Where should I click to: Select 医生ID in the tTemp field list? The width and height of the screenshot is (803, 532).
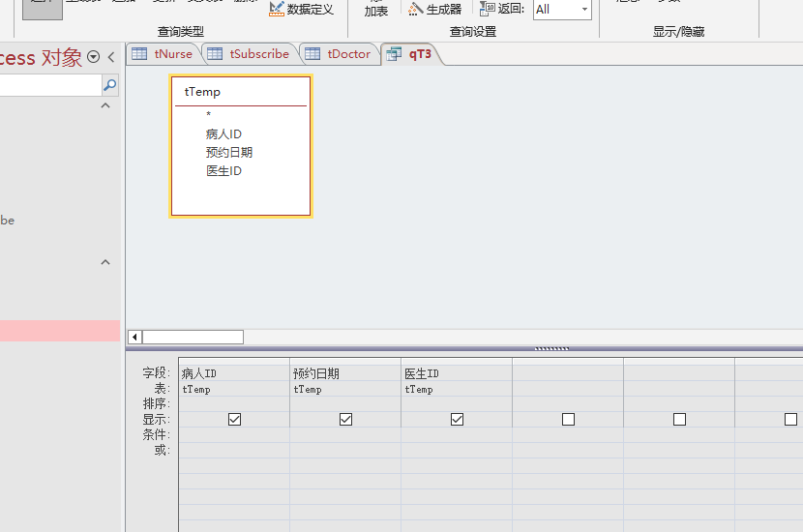click(x=223, y=171)
